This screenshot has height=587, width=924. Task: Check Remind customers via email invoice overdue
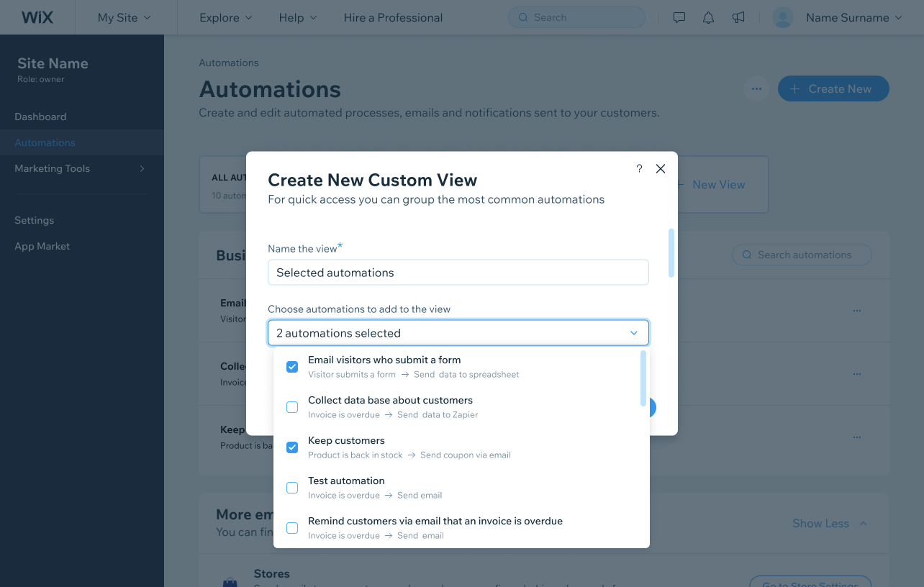[292, 528]
